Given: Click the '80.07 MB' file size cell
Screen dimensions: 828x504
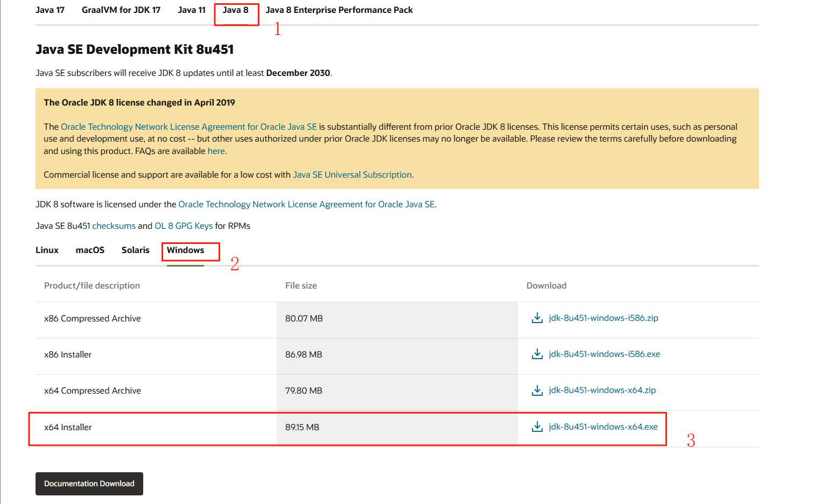Looking at the screenshot, I should click(397, 320).
